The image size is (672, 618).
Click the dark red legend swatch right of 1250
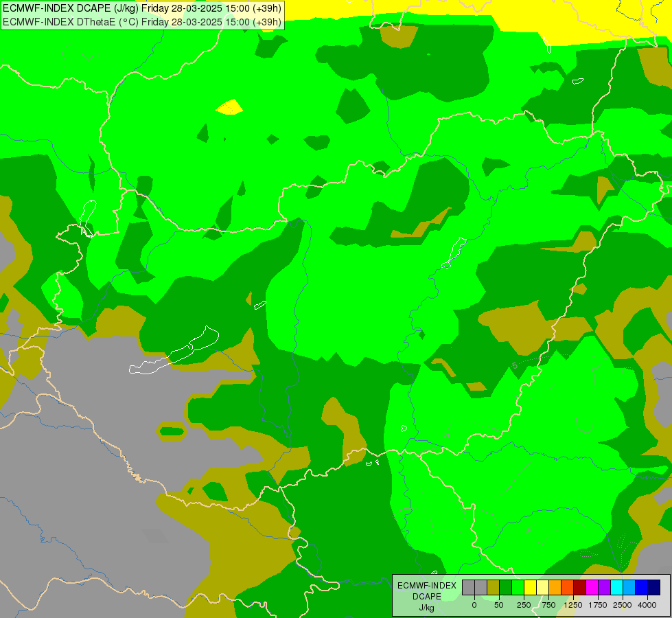(x=580, y=587)
